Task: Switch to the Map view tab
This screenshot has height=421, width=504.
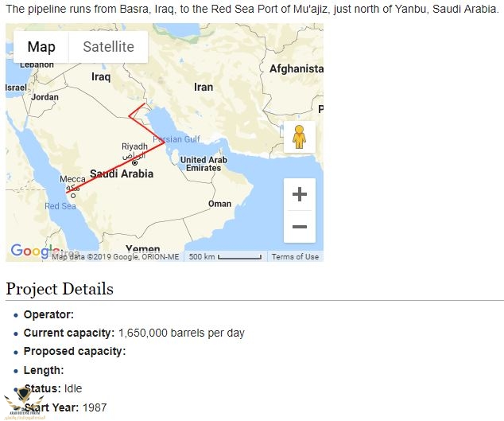Action: click(x=41, y=47)
